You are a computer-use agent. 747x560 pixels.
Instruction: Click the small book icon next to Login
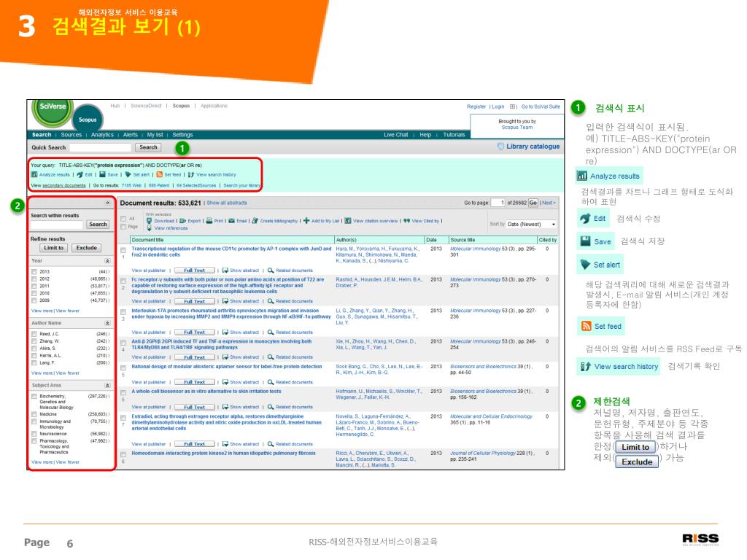click(513, 106)
